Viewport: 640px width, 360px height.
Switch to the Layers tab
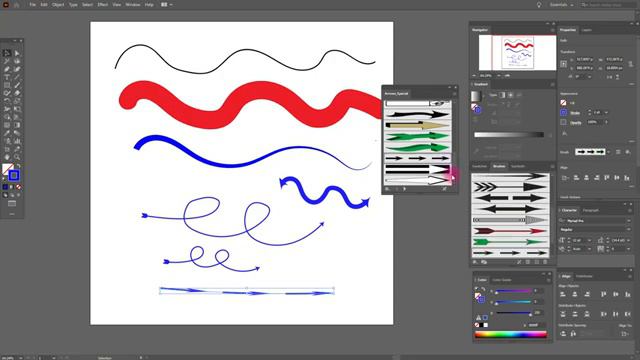(x=587, y=30)
